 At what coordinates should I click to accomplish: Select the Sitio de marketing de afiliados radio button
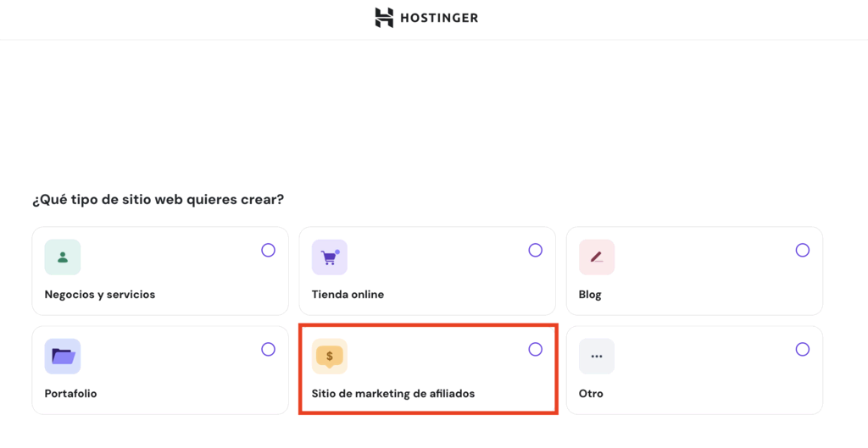[x=536, y=349]
